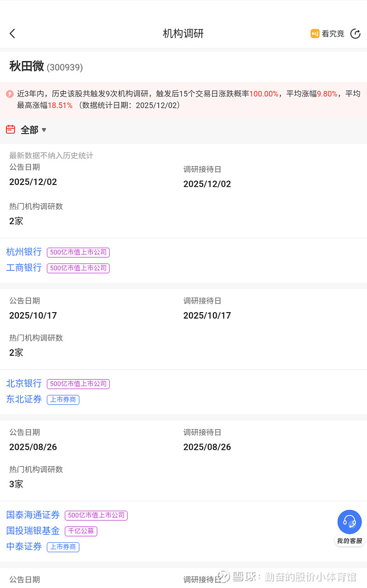Open 中泰证券 institution link
The height and width of the screenshot is (588, 367).
coord(24,547)
